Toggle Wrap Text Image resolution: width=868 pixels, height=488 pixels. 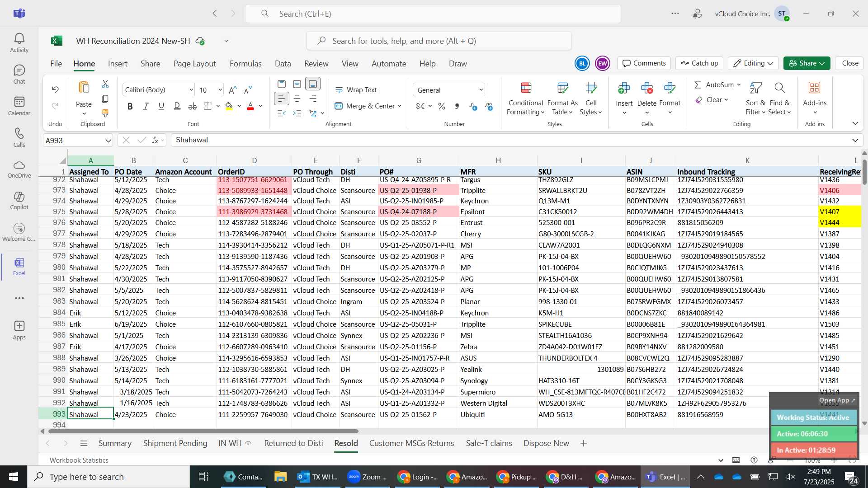coord(356,90)
